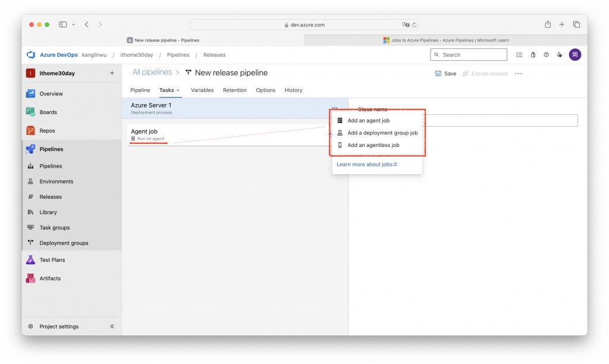609x364 pixels.
Task: Reload the page in address bar
Action: (x=414, y=24)
